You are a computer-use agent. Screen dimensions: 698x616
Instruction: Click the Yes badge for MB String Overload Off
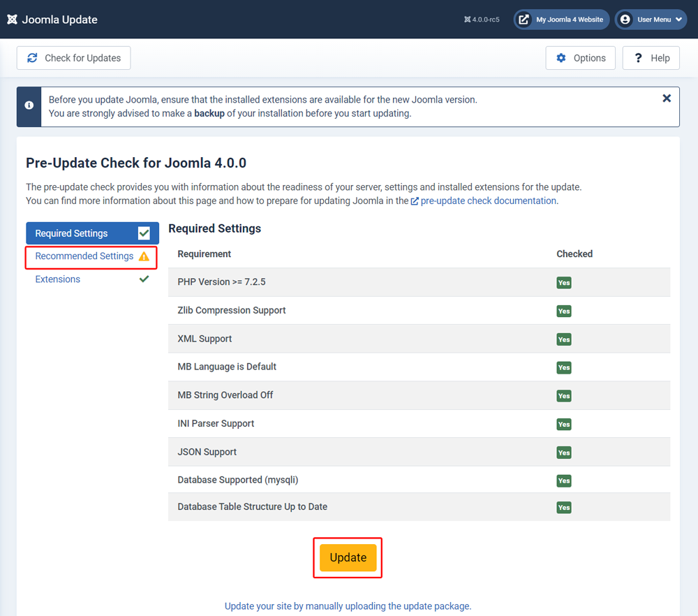564,396
